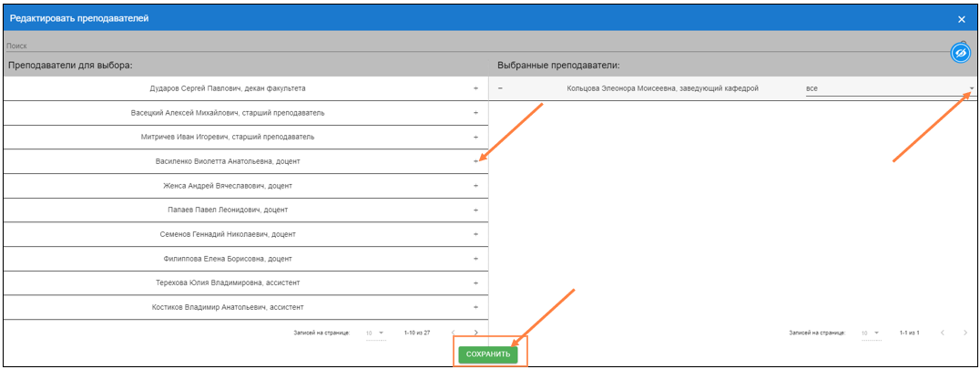Go to previous page of available teachers

coord(453,333)
